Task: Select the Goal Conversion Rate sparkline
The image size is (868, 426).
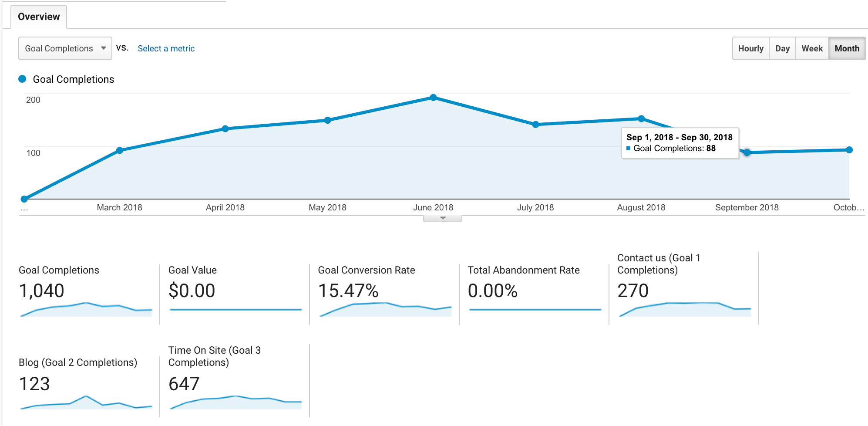Action: (385, 309)
